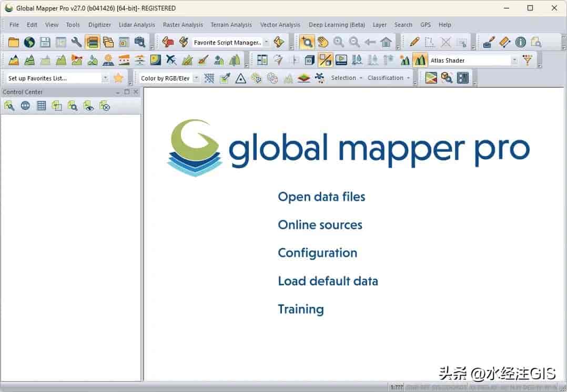Screen dimensions: 567x392
Task: Click the play video screen icon
Action: click(x=341, y=60)
